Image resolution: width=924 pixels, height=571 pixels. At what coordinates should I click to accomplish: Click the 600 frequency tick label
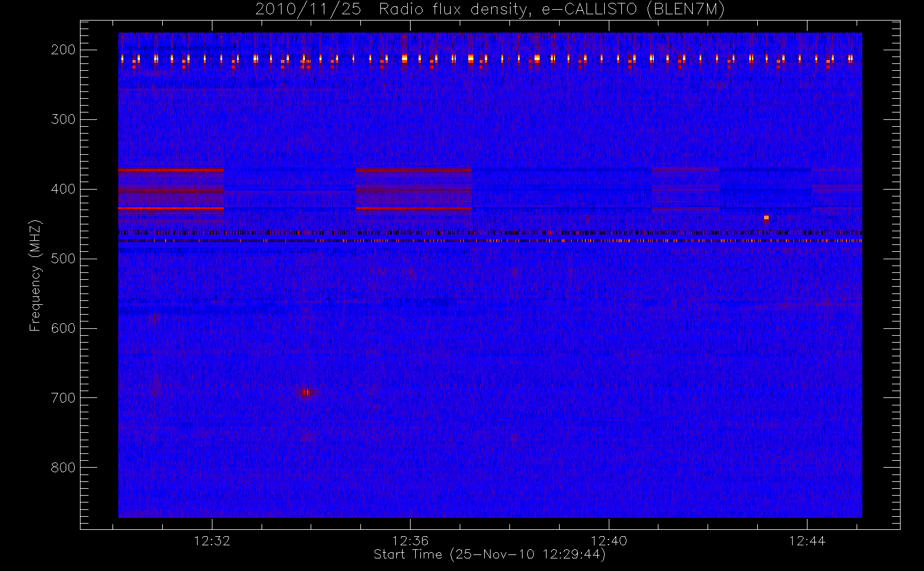coord(63,328)
